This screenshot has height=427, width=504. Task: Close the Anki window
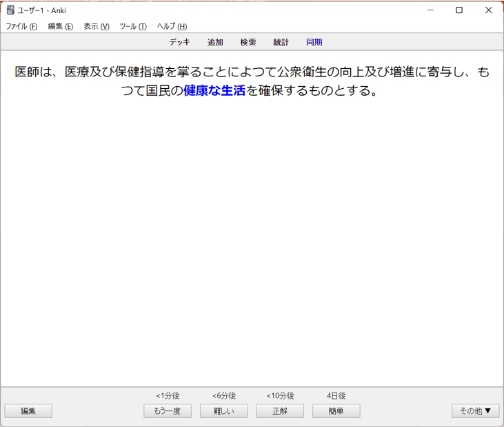point(489,10)
